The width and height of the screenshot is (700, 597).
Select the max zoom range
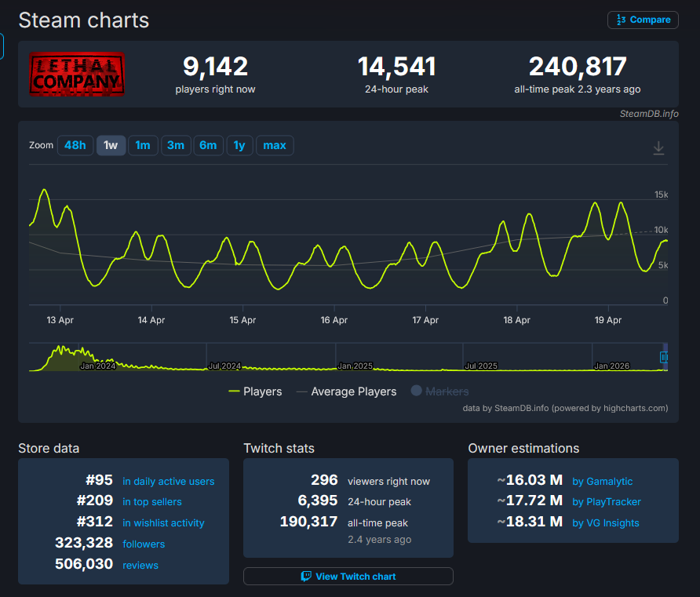tap(275, 145)
